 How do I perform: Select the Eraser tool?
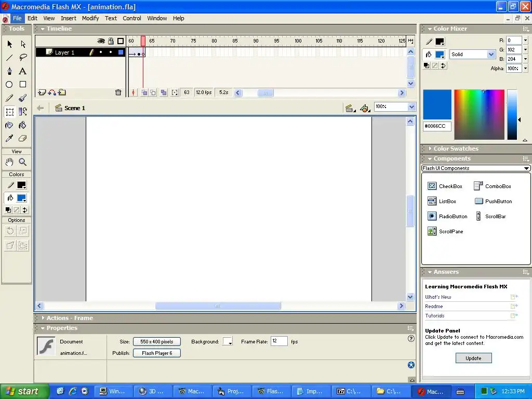[23, 138]
